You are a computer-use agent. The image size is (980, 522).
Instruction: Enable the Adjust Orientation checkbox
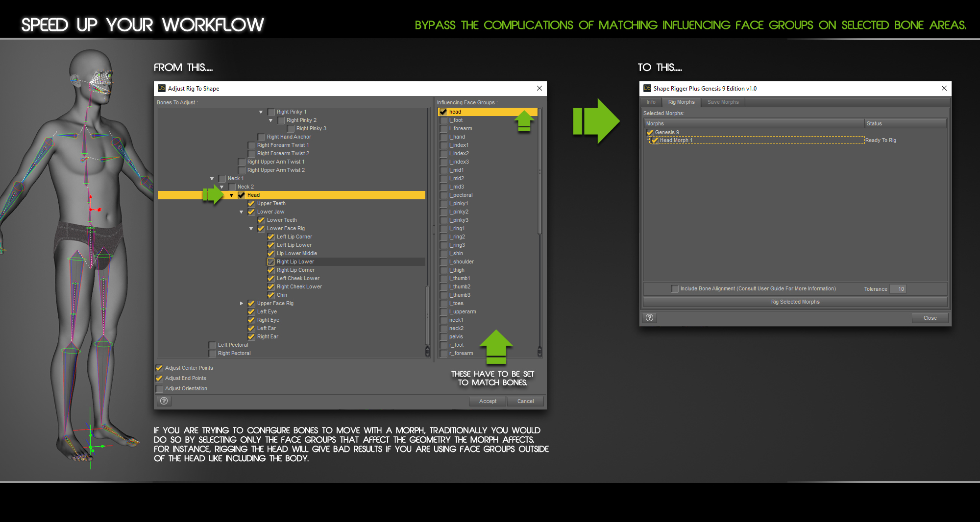(159, 389)
